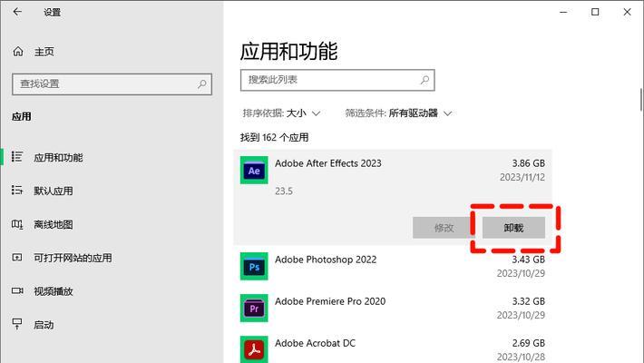Screen dimensions: 644x363
Task: Minimize the Settings window
Action: [x=563, y=12]
